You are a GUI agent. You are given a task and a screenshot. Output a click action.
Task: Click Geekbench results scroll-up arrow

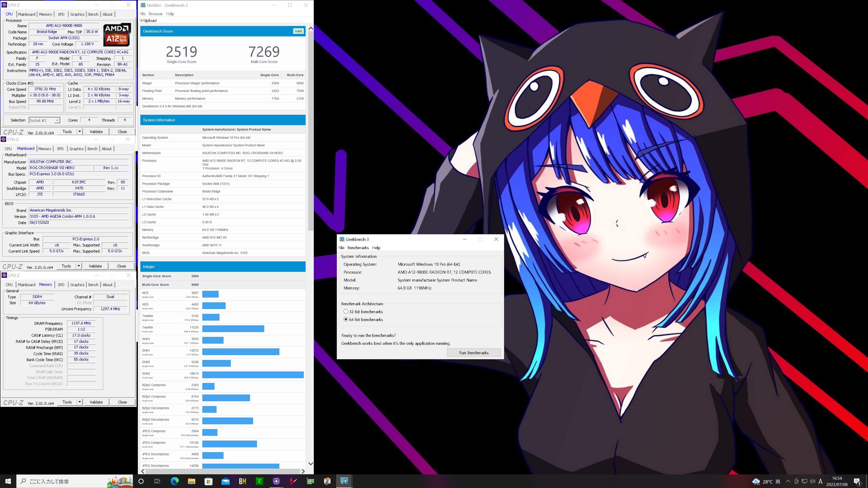(311, 28)
